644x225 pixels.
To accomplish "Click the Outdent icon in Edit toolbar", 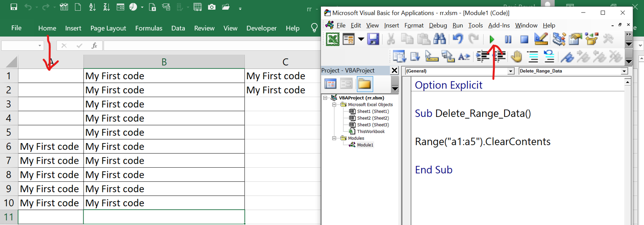I will pos(499,57).
